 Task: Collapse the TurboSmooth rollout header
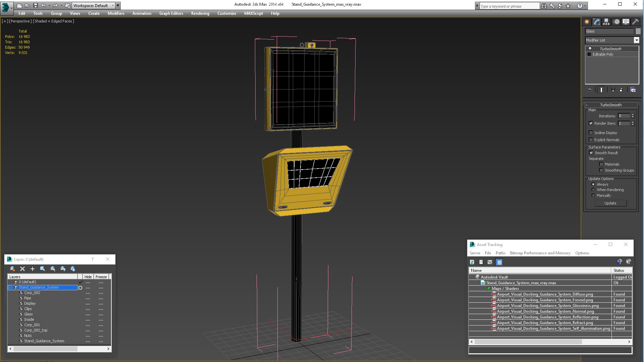(610, 105)
